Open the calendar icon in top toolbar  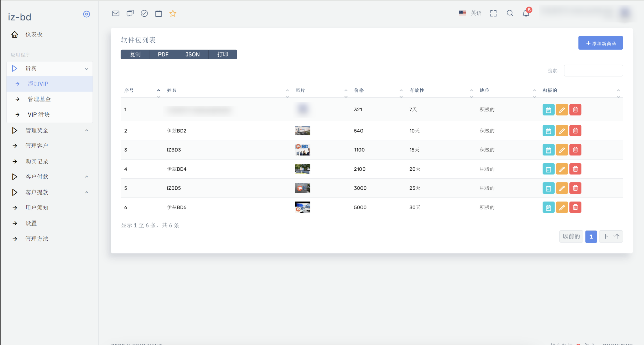tap(158, 13)
